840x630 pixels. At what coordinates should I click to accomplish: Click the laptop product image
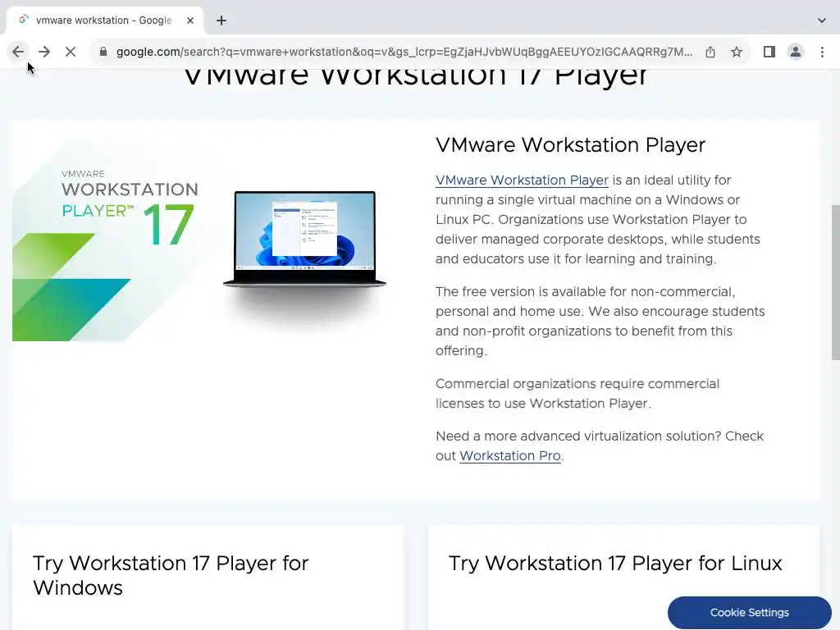tap(305, 240)
